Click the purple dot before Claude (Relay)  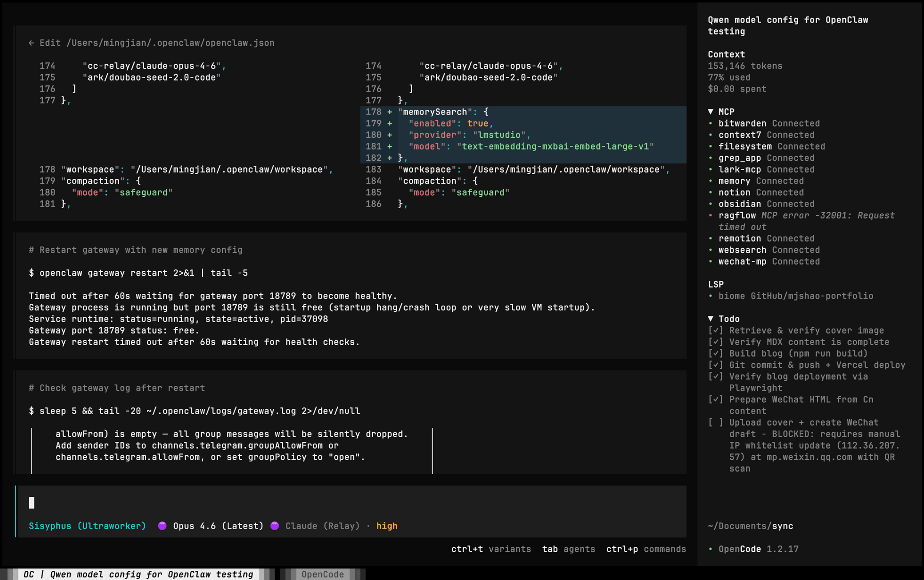[275, 526]
